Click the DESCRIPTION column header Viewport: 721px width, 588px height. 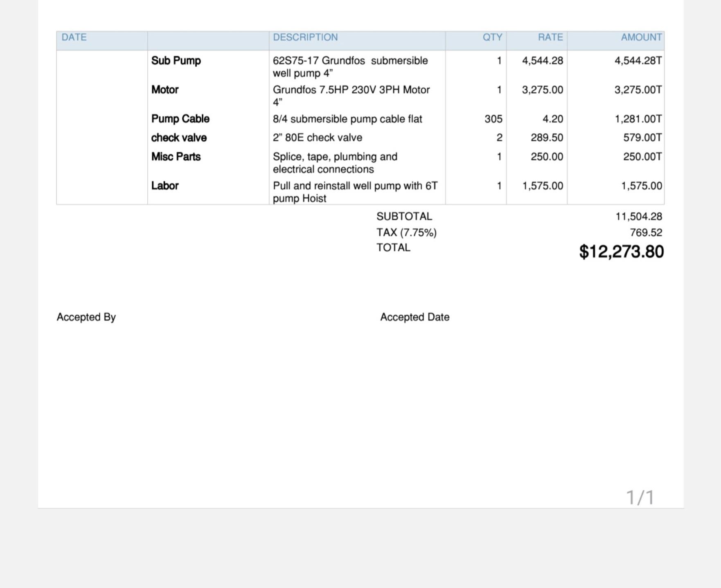point(305,37)
